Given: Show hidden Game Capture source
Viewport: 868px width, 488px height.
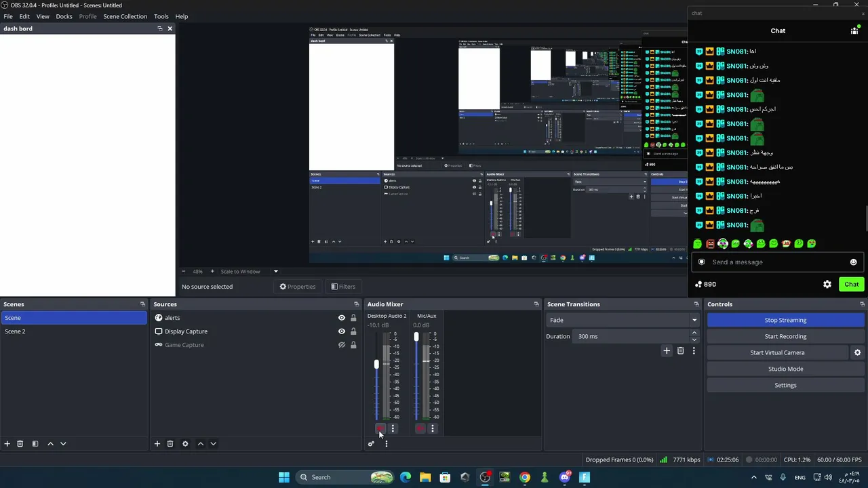Looking at the screenshot, I should point(342,345).
